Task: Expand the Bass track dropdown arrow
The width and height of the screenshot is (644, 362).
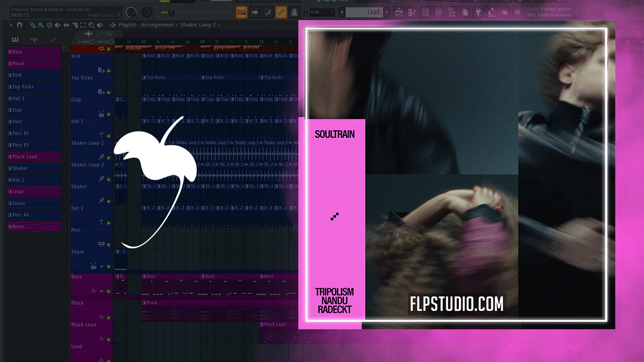Action: click(x=102, y=291)
